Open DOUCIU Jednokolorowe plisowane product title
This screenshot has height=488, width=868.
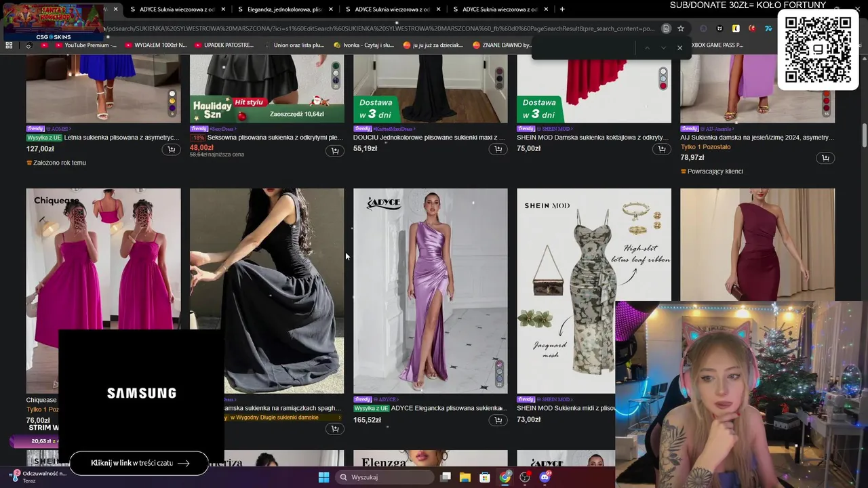coord(429,138)
